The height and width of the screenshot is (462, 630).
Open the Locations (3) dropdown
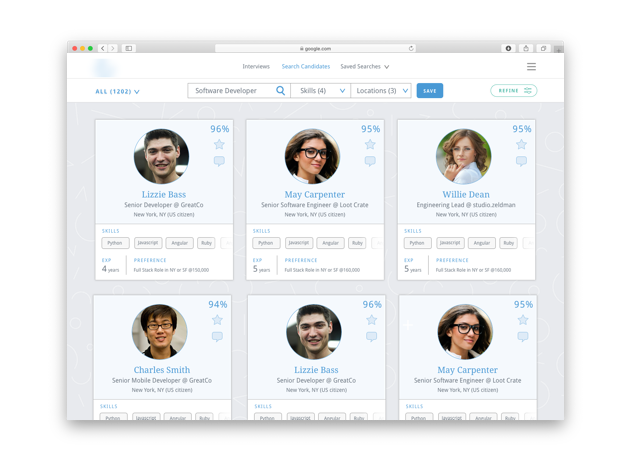pos(382,91)
